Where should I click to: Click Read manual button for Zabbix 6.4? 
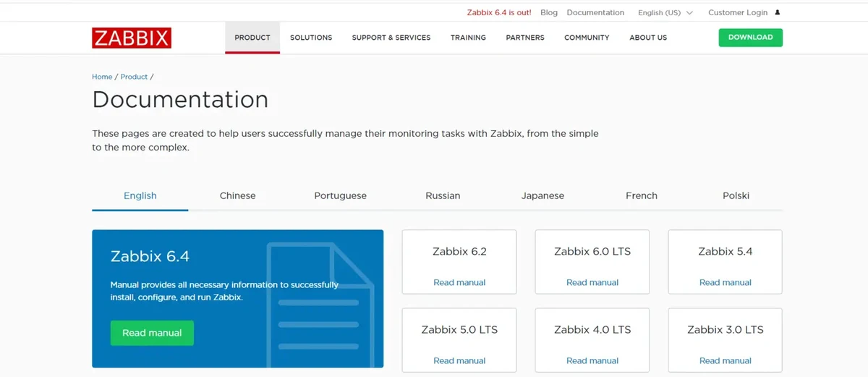[x=152, y=333]
